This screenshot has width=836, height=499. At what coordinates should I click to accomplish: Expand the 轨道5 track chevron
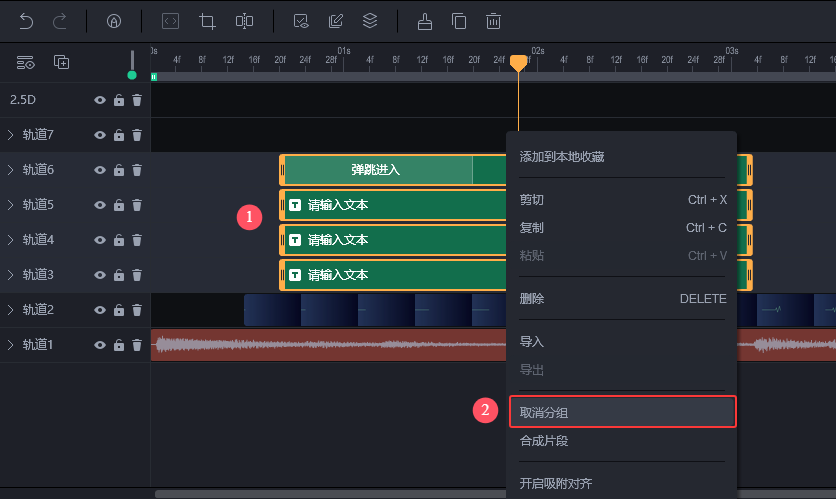tap(11, 205)
